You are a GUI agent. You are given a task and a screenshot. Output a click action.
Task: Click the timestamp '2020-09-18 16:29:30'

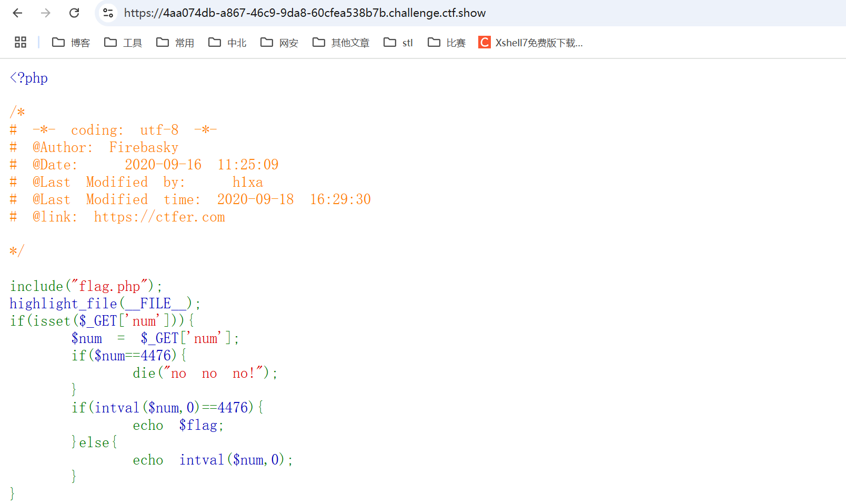294,199
